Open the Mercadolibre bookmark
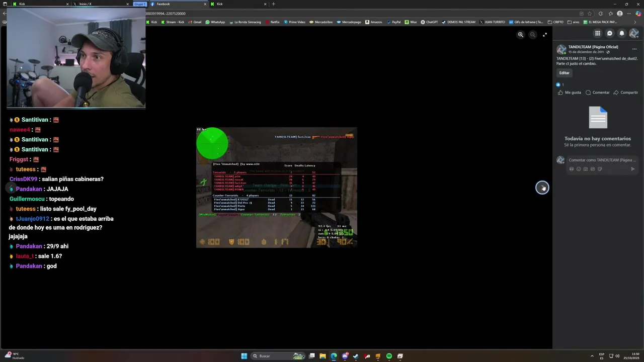The height and width of the screenshot is (362, 644). 321,22
